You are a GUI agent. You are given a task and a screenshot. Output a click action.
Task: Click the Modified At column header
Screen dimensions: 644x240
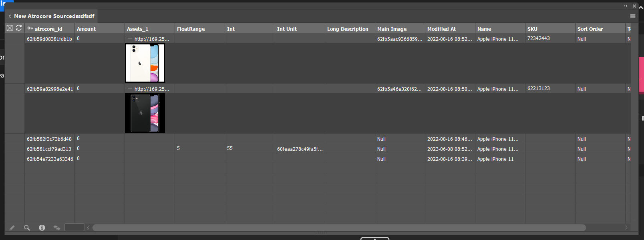point(441,29)
